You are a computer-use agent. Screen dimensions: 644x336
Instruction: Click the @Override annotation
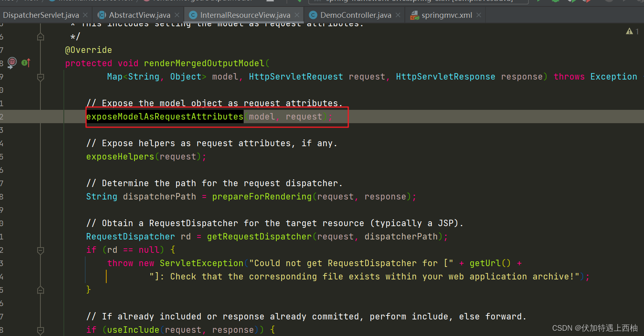pyautogui.click(x=88, y=50)
